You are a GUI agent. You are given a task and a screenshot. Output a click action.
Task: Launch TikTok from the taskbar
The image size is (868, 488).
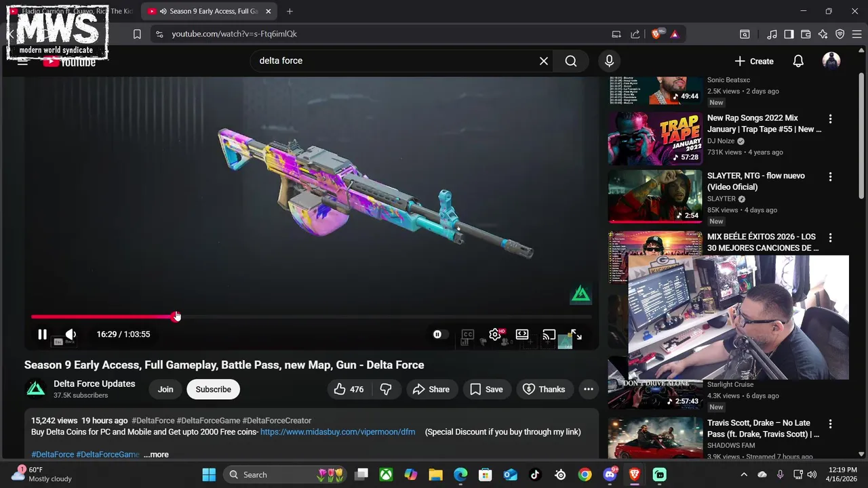[534, 474]
